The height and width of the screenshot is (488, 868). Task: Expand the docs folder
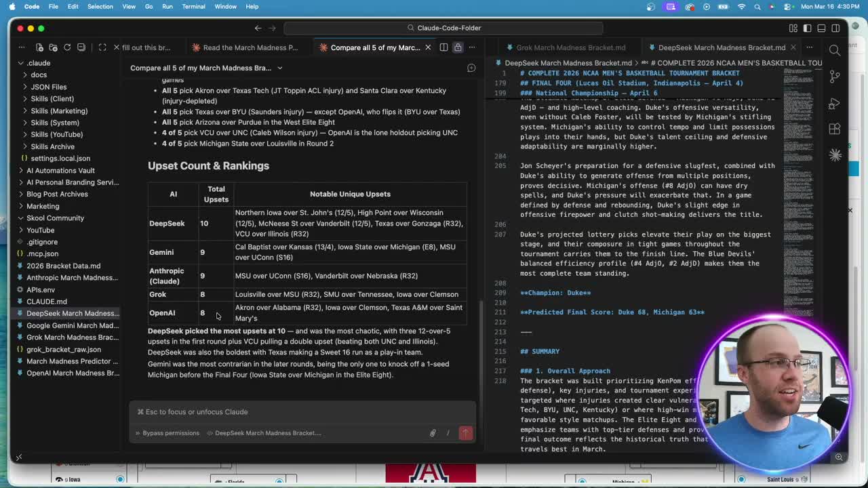[39, 75]
